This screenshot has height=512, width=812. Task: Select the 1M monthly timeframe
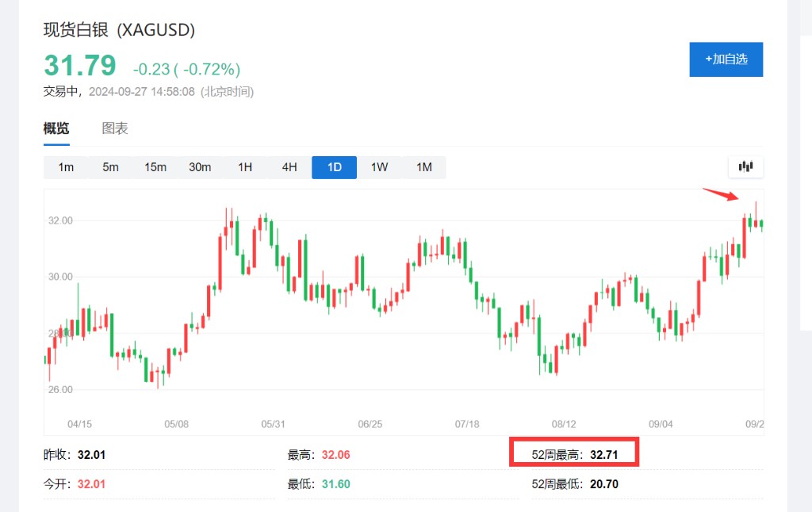(423, 167)
